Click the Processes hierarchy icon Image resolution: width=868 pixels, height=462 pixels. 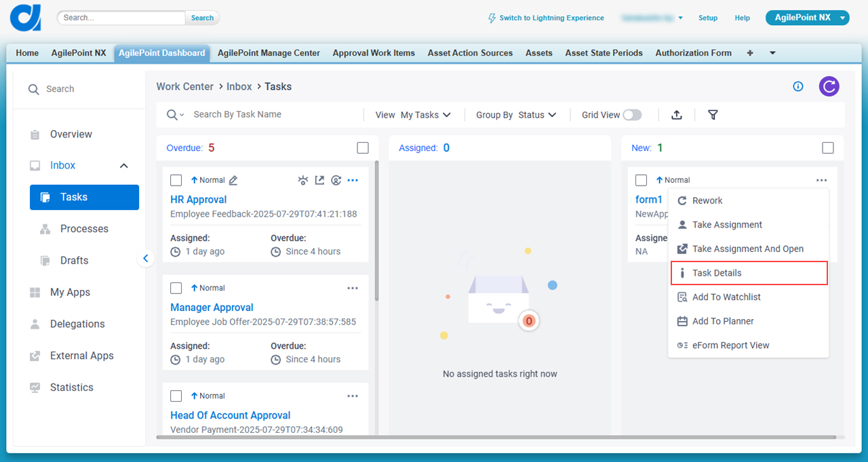[45, 229]
